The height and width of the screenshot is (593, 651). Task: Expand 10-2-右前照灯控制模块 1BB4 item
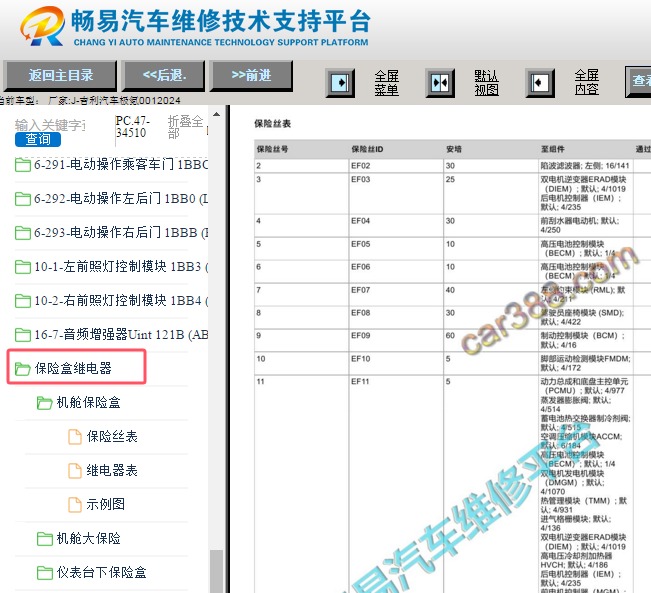coord(120,301)
